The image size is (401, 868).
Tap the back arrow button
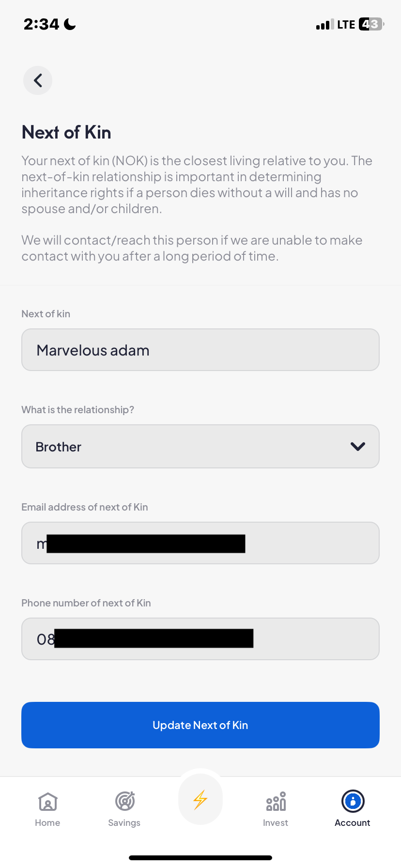[x=38, y=80]
